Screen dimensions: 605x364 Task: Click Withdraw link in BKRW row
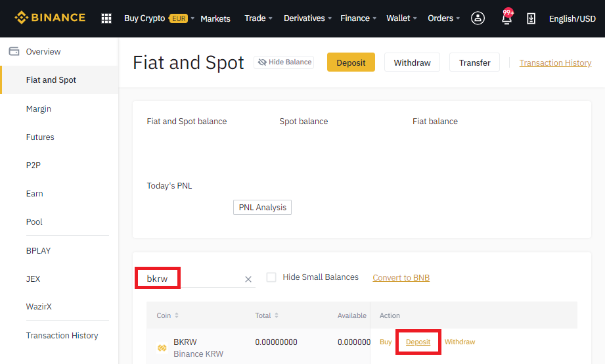click(x=460, y=342)
